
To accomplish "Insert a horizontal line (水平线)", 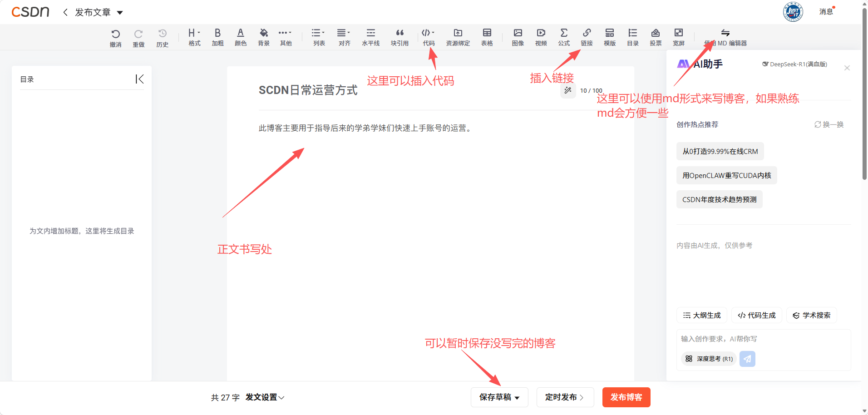I will tap(370, 37).
